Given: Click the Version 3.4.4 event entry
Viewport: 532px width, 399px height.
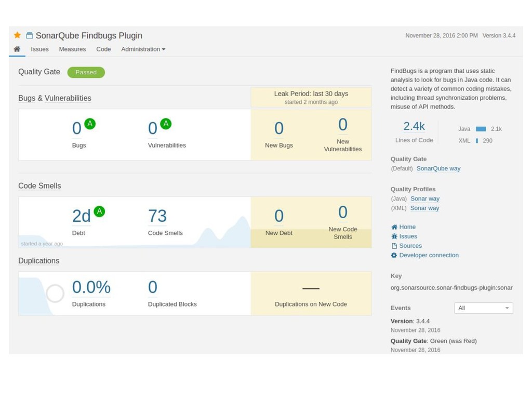Looking at the screenshot, I should (x=410, y=321).
